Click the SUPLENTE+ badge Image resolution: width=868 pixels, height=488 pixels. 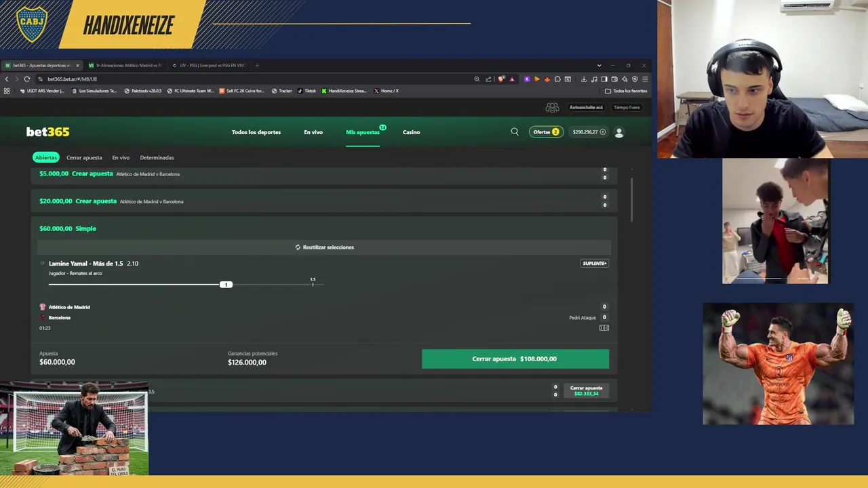pyautogui.click(x=595, y=263)
